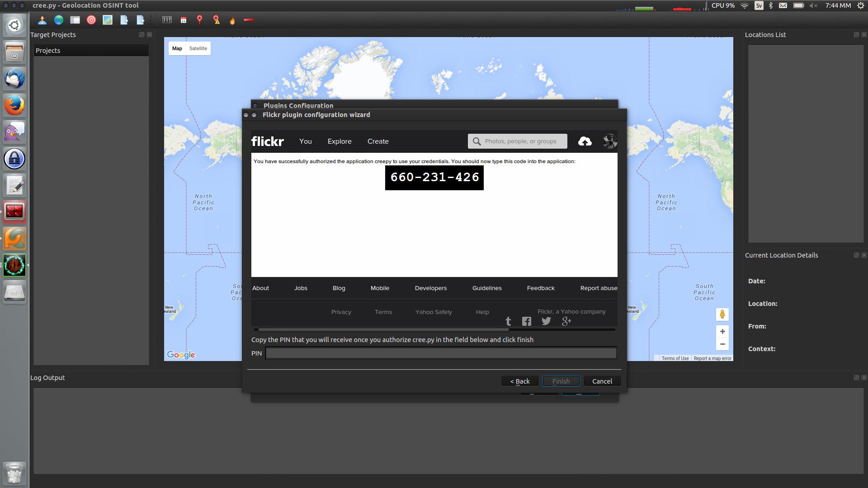Click the Back button in wizard

pos(520,381)
